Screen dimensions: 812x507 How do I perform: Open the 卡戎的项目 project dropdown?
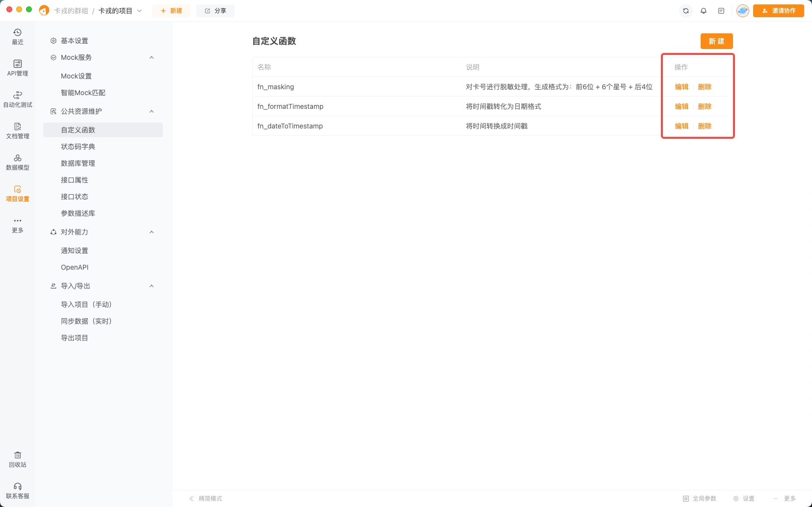(x=120, y=11)
